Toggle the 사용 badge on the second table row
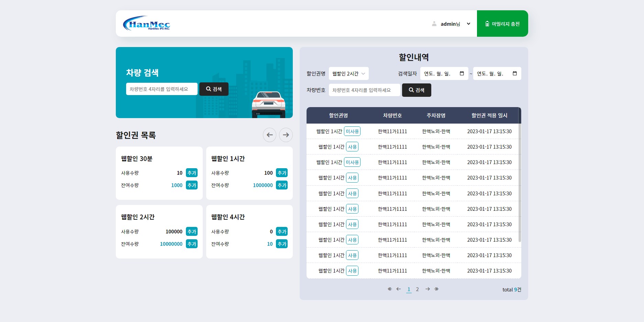Screen dimensions: 644x322 pyautogui.click(x=352, y=147)
